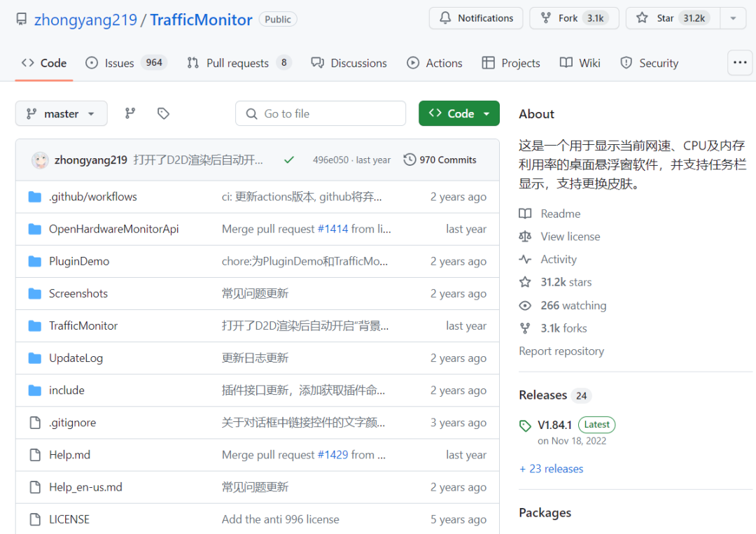Screen dimensions: 756x534
Task: Click the book icon beside Readme
Action: (x=525, y=213)
